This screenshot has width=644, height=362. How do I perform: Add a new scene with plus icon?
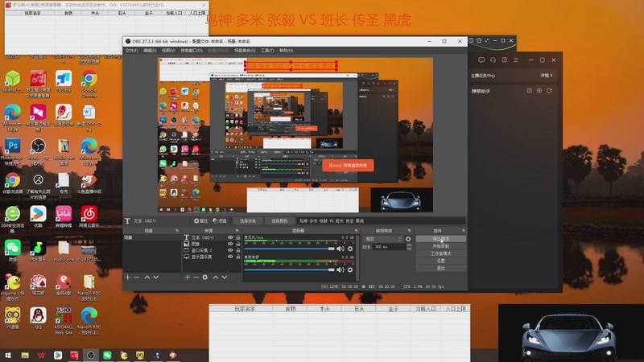(128, 278)
